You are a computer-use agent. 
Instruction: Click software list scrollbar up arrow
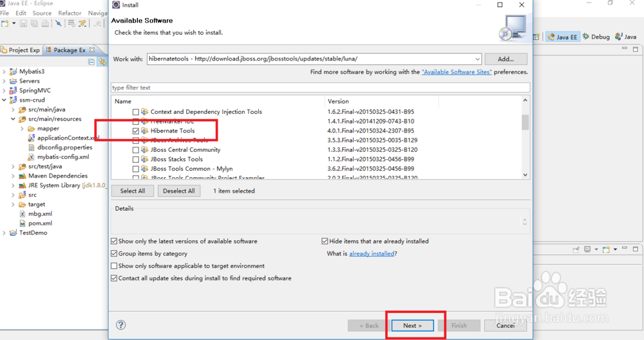coord(526,100)
